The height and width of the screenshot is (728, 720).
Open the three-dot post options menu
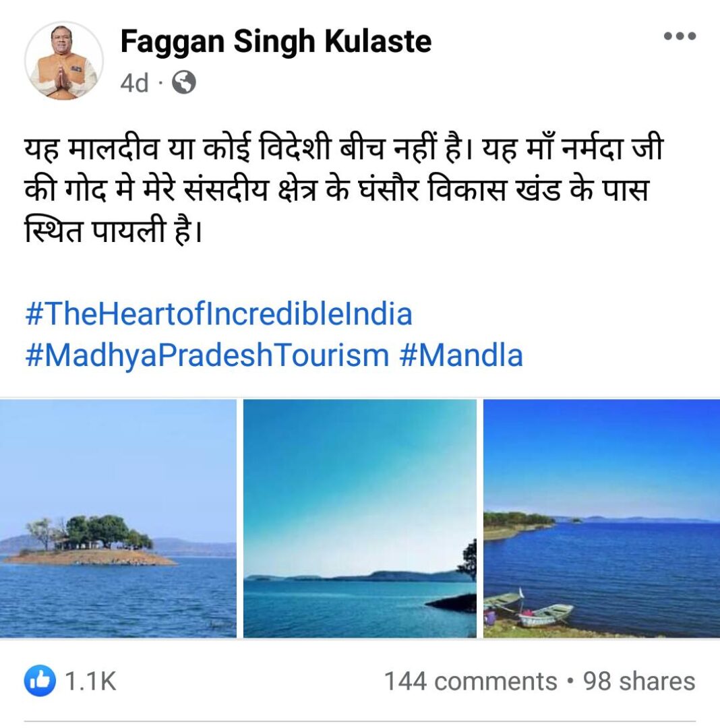(680, 36)
